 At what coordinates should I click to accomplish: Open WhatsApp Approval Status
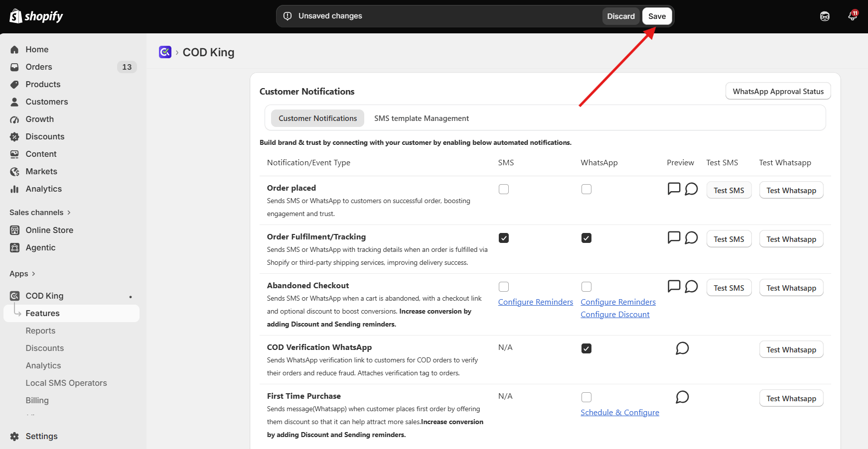coord(778,91)
